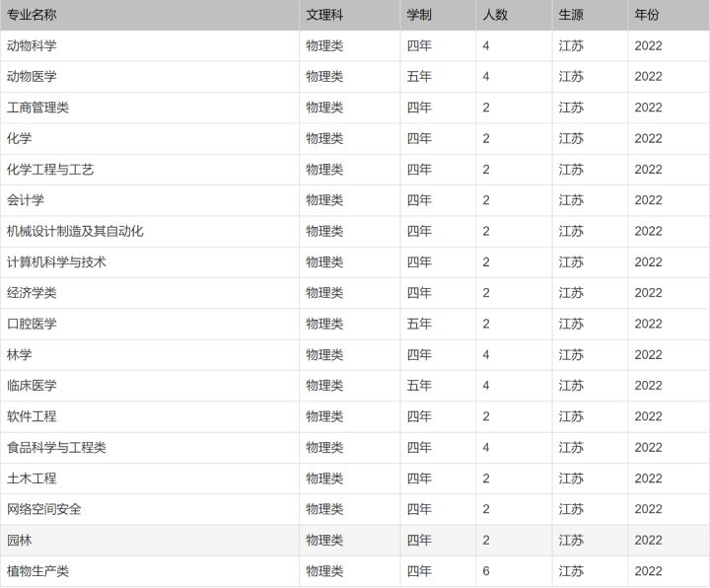Click 五年 in the 动物医学 row
This screenshot has height=588, width=710.
coord(419,77)
